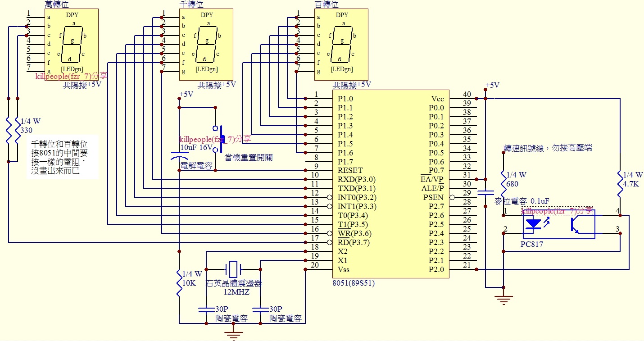Select the white Chinese resistor note box
The height and width of the screenshot is (341, 644).
pyautogui.click(x=63, y=157)
